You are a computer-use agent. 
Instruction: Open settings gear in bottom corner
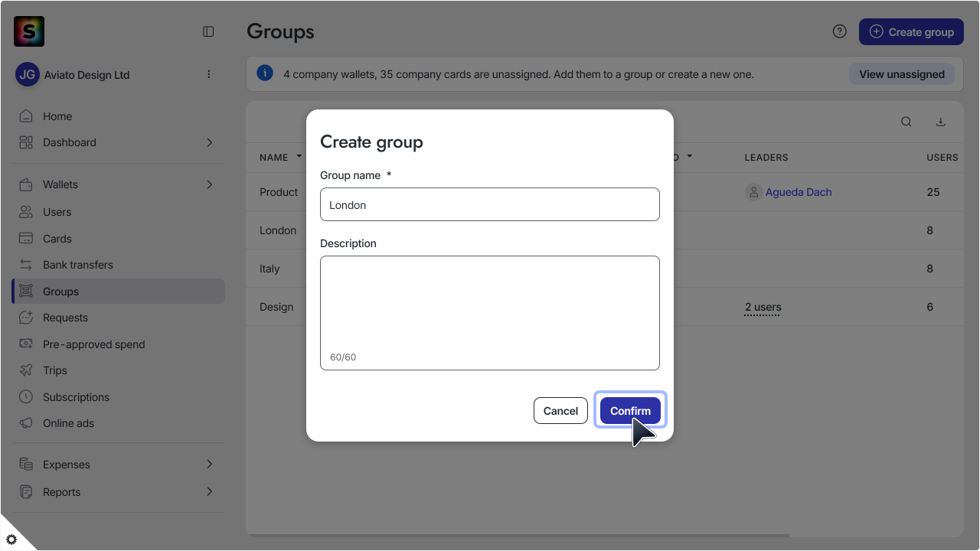point(11,539)
